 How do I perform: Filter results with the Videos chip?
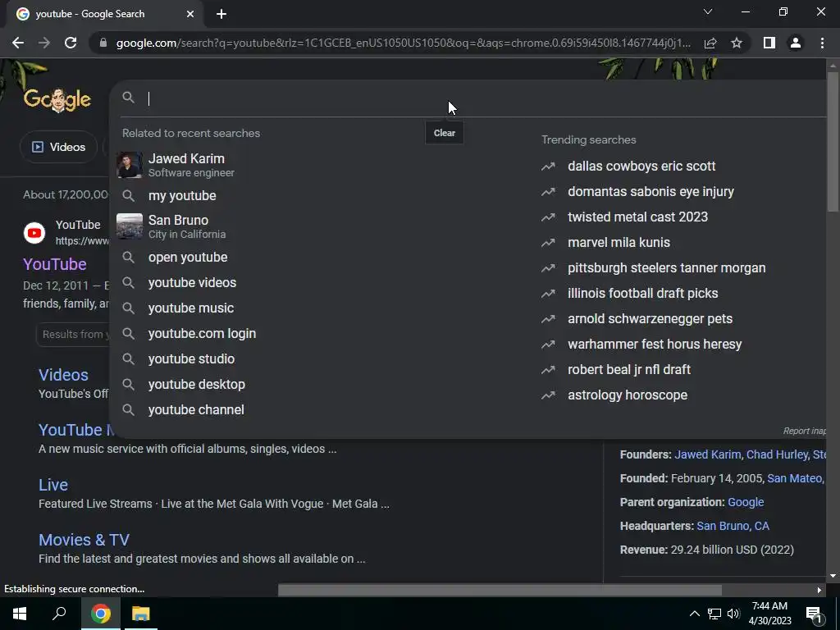coord(58,147)
